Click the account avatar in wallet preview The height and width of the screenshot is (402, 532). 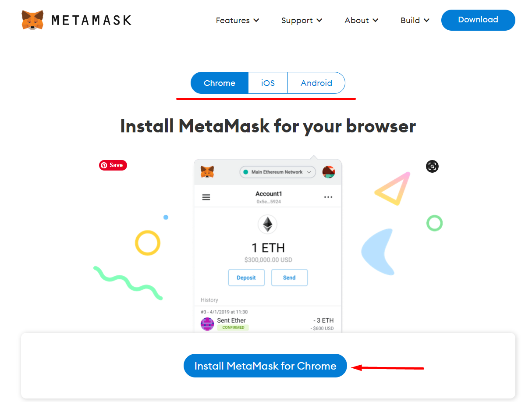[x=329, y=172]
